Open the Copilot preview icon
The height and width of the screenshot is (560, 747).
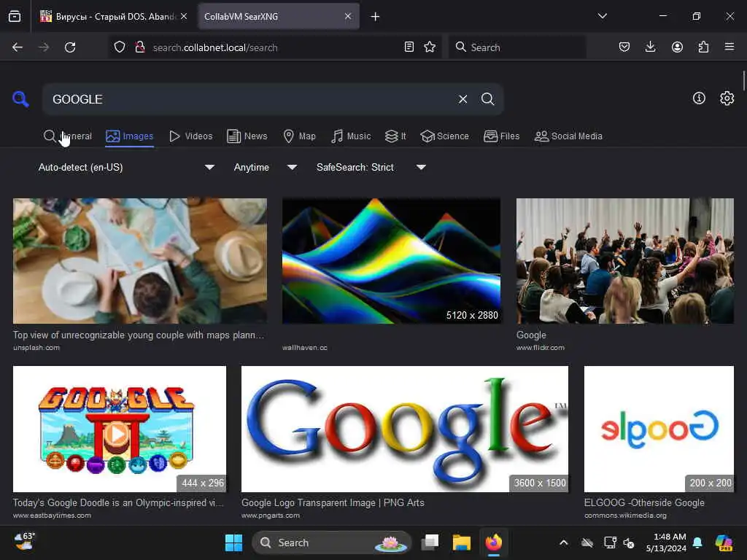724,542
